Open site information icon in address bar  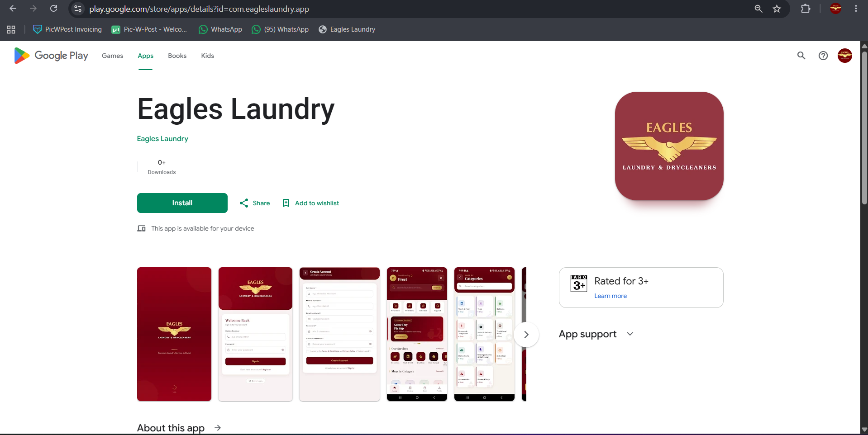(x=78, y=9)
